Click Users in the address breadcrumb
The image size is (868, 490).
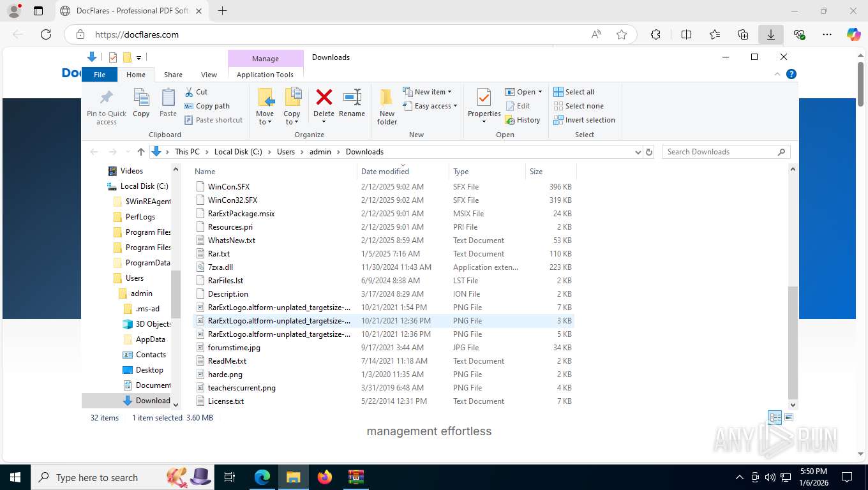point(286,152)
